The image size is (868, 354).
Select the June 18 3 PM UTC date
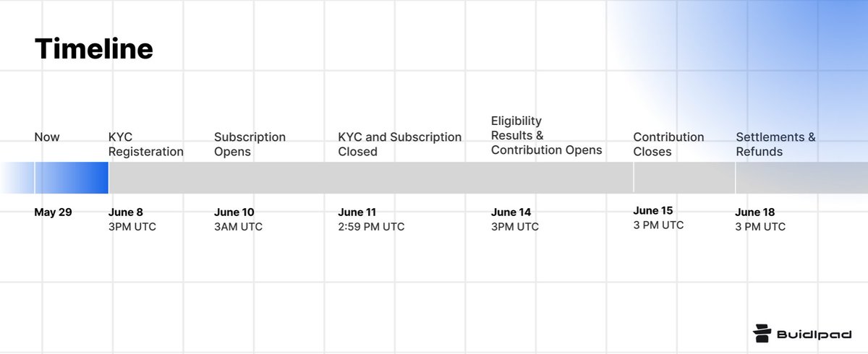click(760, 220)
